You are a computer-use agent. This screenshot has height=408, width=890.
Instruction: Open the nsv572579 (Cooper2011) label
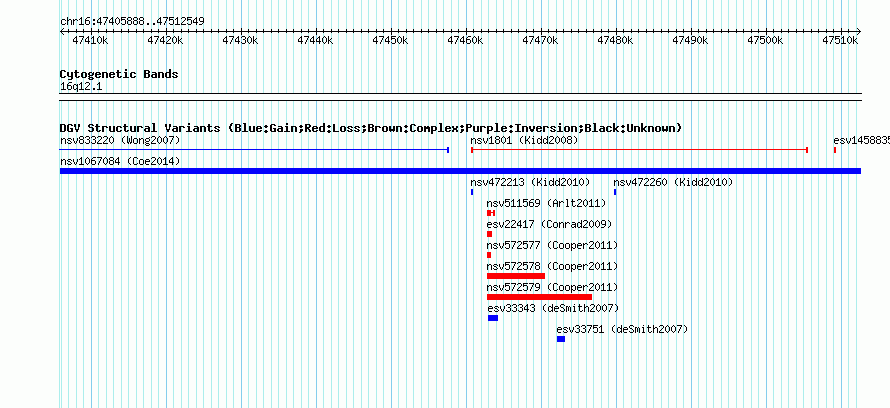[552, 287]
